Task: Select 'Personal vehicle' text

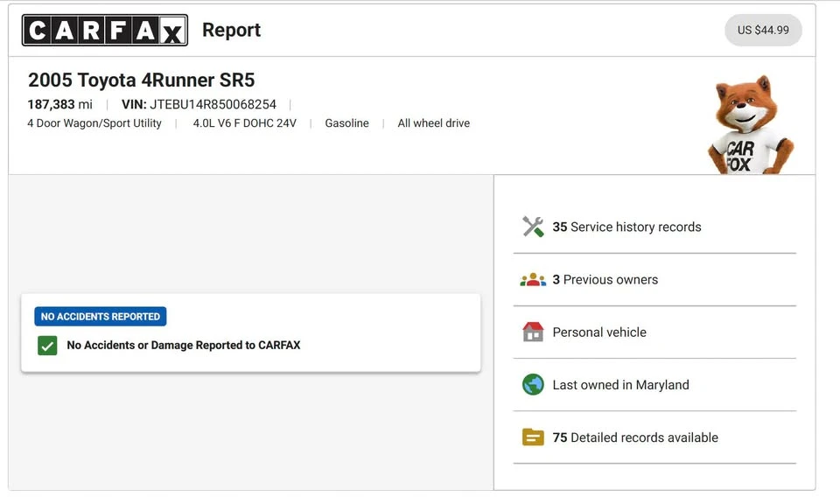Action: click(599, 332)
